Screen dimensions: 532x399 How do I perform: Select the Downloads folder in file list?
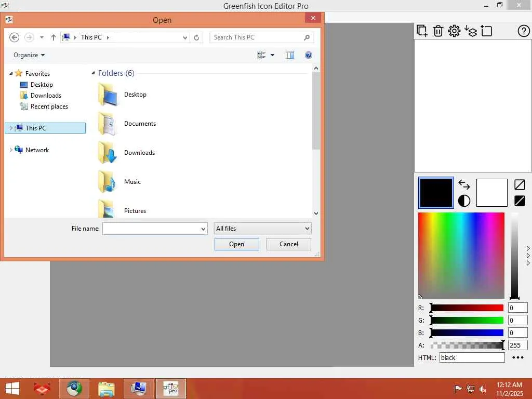[139, 153]
